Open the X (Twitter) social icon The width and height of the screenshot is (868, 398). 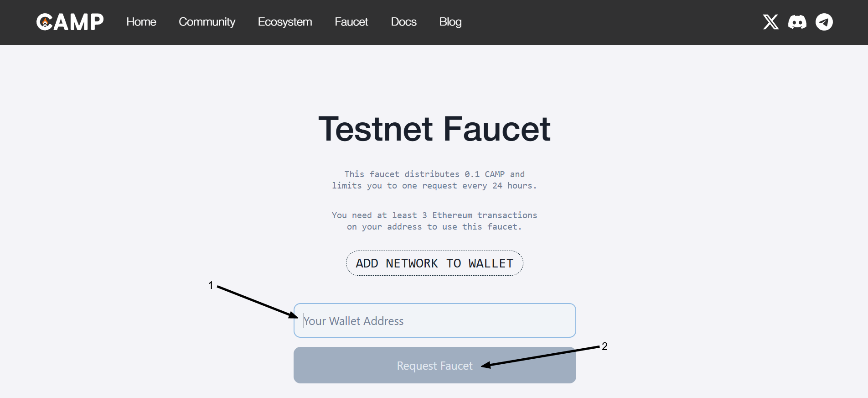point(771,22)
